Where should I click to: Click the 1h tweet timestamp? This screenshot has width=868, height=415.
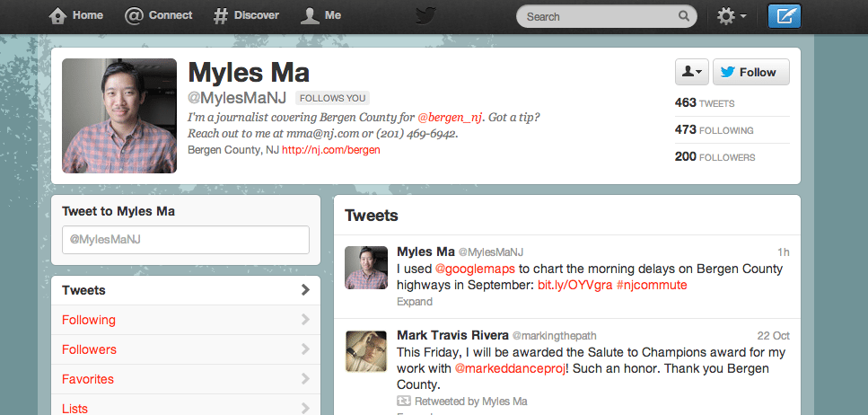point(784,252)
